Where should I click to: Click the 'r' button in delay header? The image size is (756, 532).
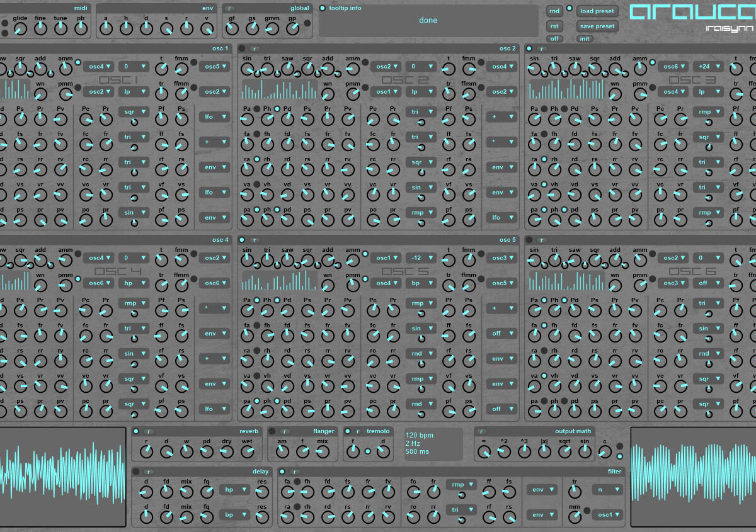149,472
